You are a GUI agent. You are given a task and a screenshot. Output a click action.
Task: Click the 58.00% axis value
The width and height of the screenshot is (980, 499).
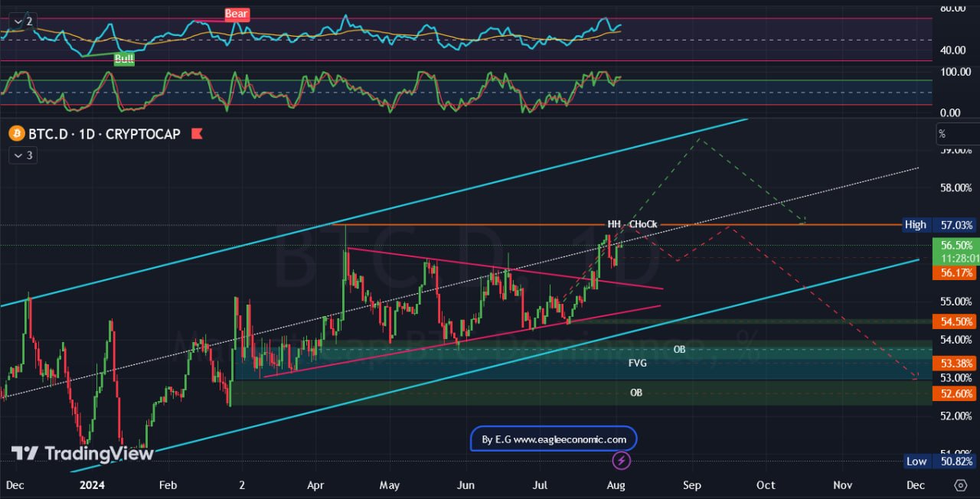(x=956, y=188)
